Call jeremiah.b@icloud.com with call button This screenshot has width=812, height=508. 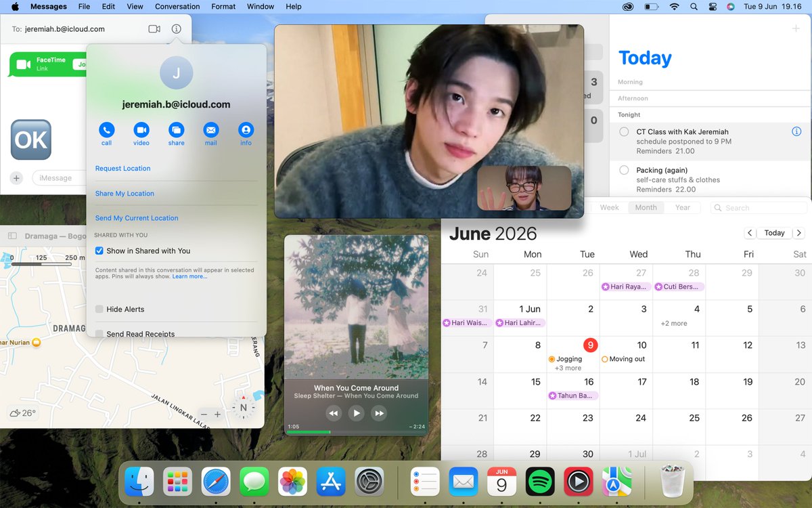coord(106,129)
